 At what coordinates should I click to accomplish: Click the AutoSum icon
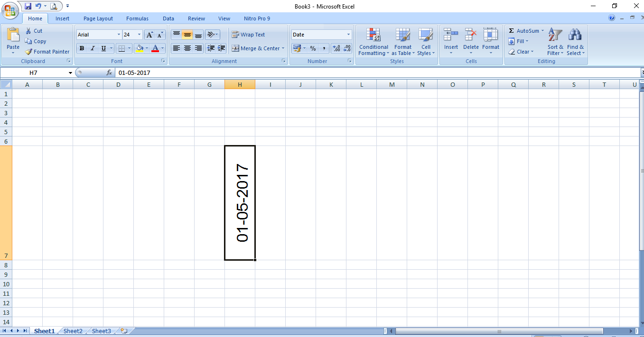pos(525,30)
